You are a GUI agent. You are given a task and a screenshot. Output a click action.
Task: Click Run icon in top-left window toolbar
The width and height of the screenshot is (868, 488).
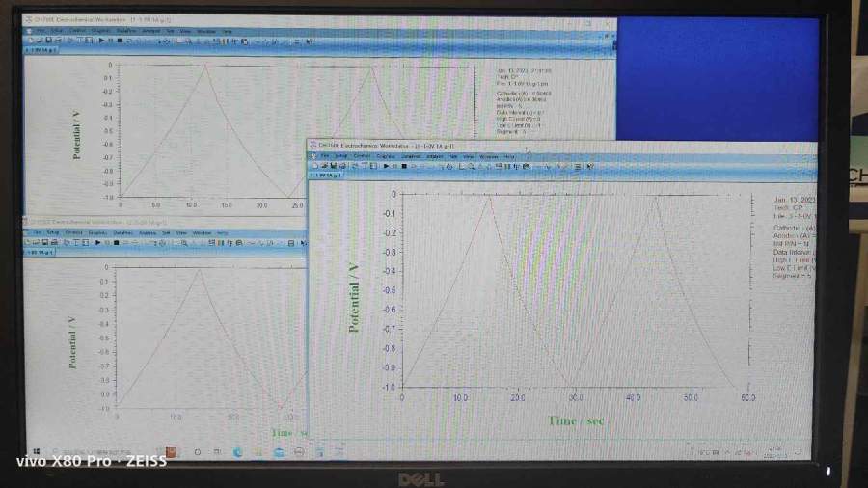click(x=99, y=41)
